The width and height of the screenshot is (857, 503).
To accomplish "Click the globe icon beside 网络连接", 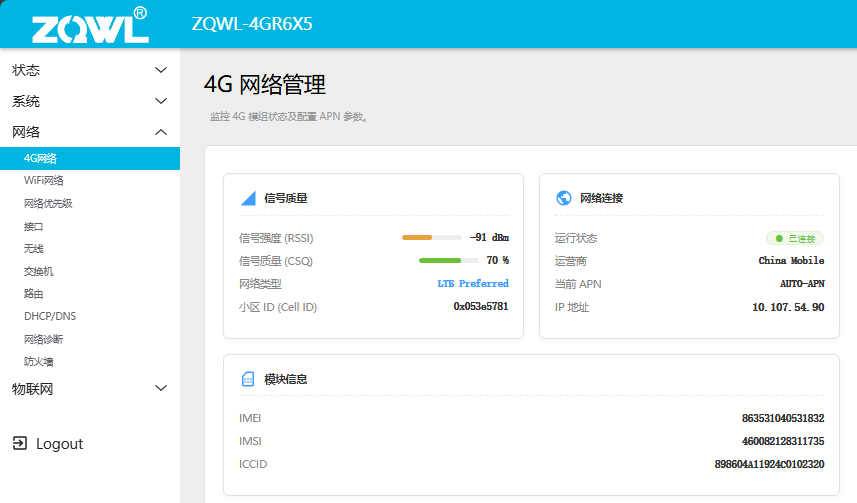I will click(x=563, y=198).
